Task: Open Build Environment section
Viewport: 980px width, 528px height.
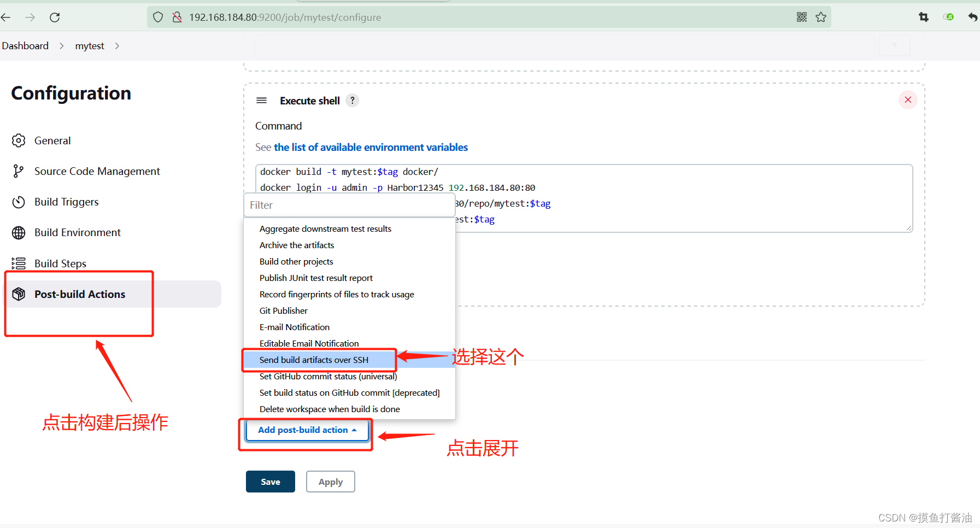Action: (78, 232)
